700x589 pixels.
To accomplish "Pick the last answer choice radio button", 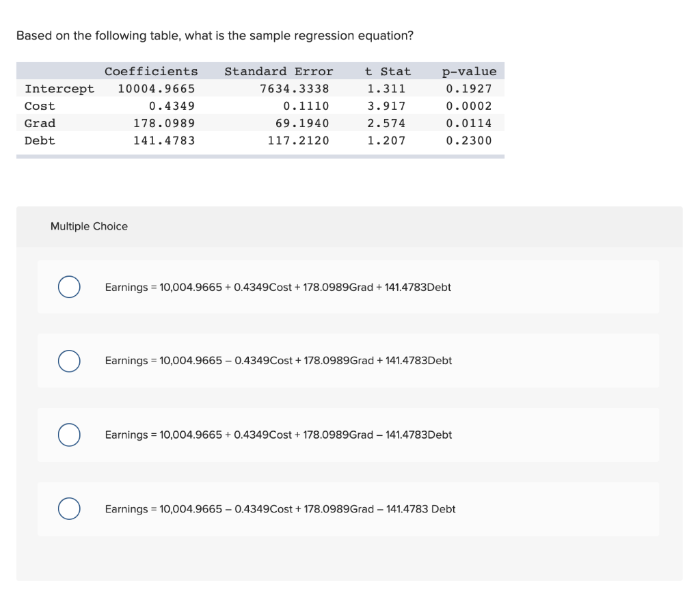I will (x=69, y=508).
